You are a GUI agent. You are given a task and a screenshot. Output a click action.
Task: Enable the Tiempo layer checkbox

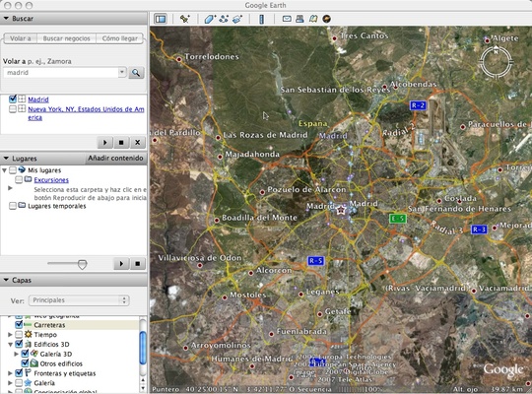click(x=19, y=335)
